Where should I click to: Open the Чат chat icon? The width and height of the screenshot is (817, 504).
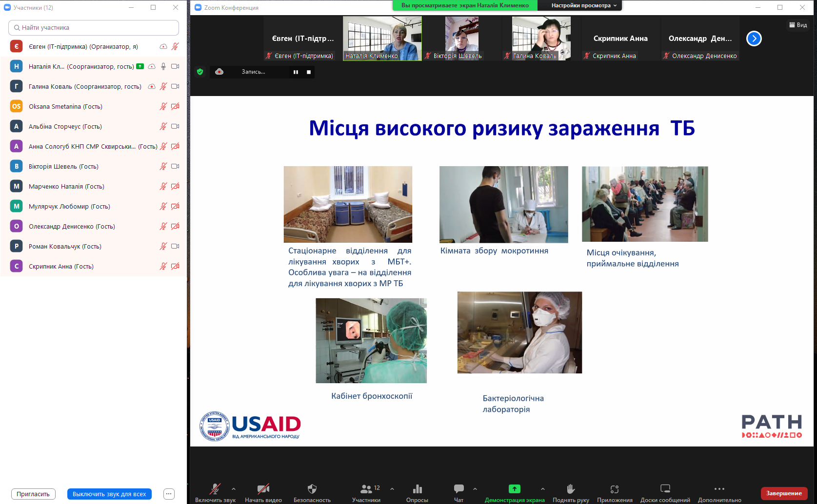click(x=458, y=489)
